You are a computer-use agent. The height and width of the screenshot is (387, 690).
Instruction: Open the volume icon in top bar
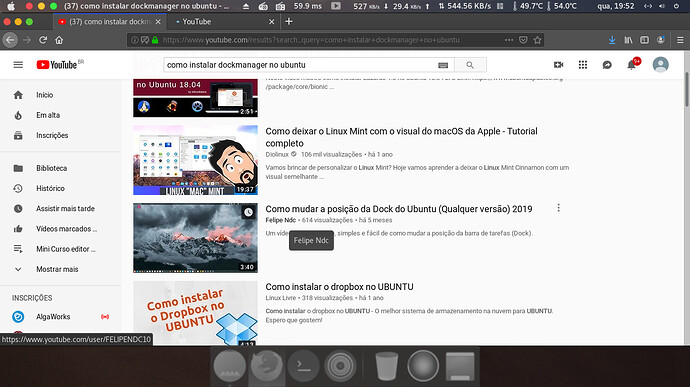pyautogui.click(x=661, y=6)
